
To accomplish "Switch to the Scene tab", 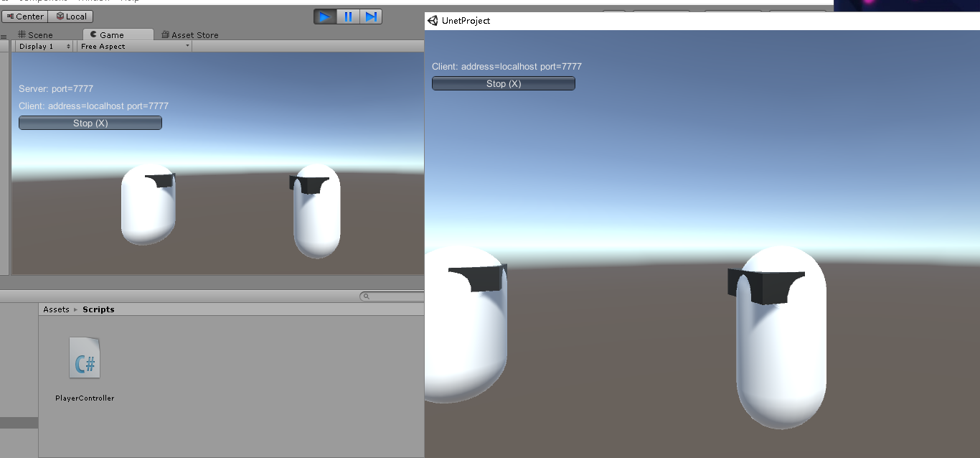I will (36, 34).
